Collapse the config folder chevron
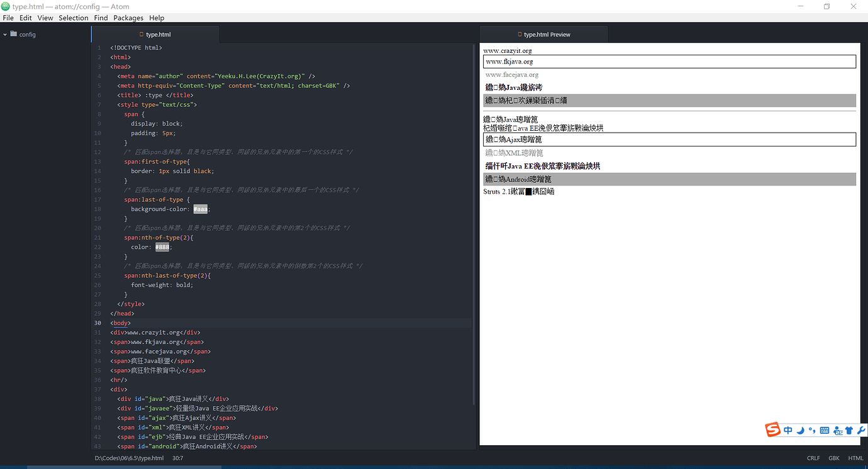This screenshot has height=469, width=868. coord(5,35)
